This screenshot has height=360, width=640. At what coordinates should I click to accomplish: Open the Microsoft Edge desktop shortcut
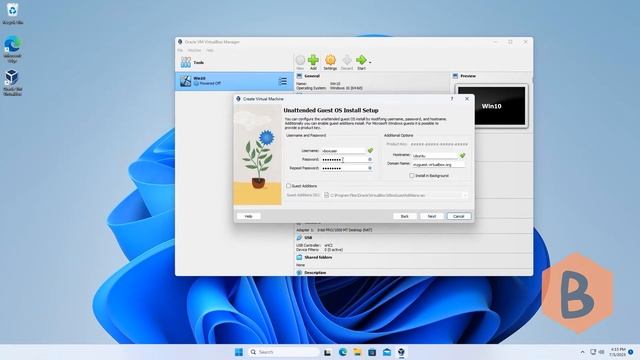click(x=13, y=49)
